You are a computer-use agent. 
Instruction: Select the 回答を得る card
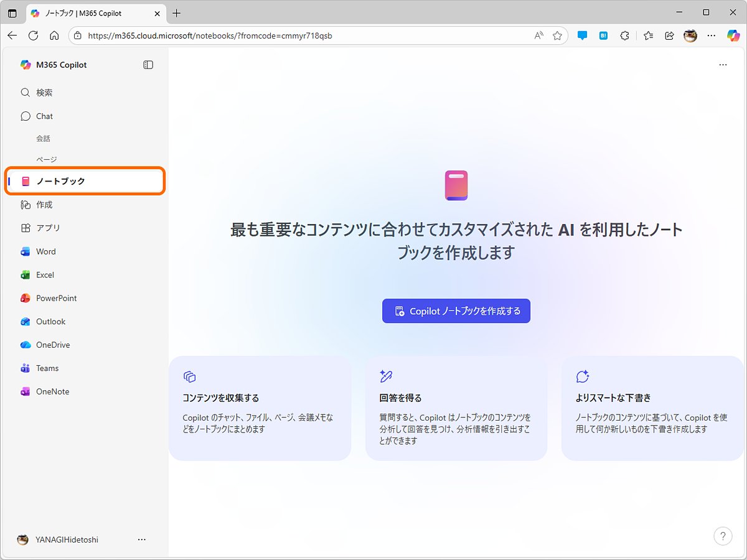click(456, 408)
